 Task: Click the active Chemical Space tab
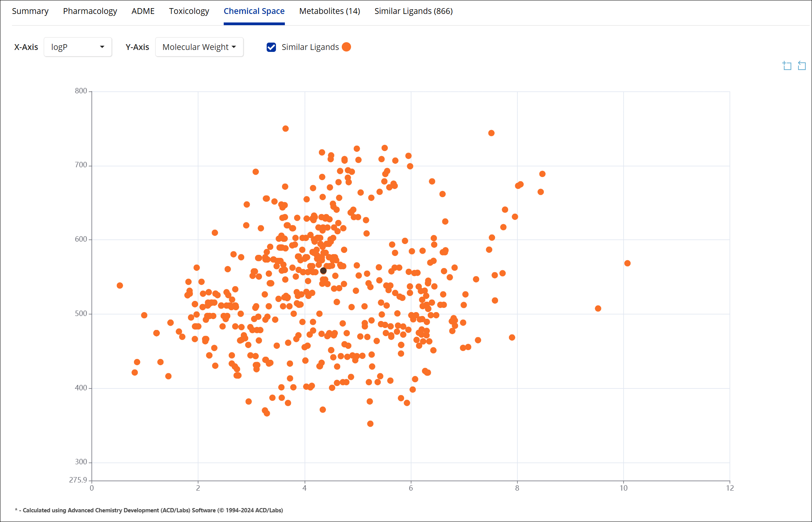(x=254, y=11)
